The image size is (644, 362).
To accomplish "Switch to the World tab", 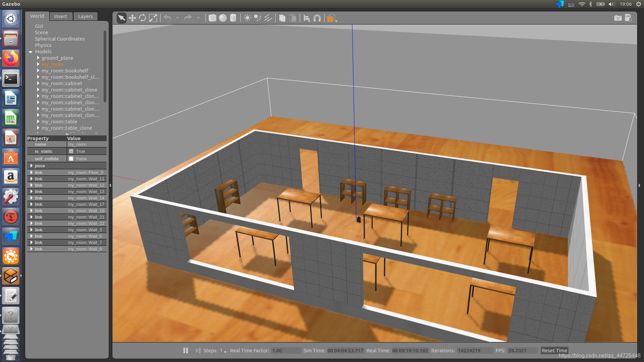I will (x=37, y=16).
